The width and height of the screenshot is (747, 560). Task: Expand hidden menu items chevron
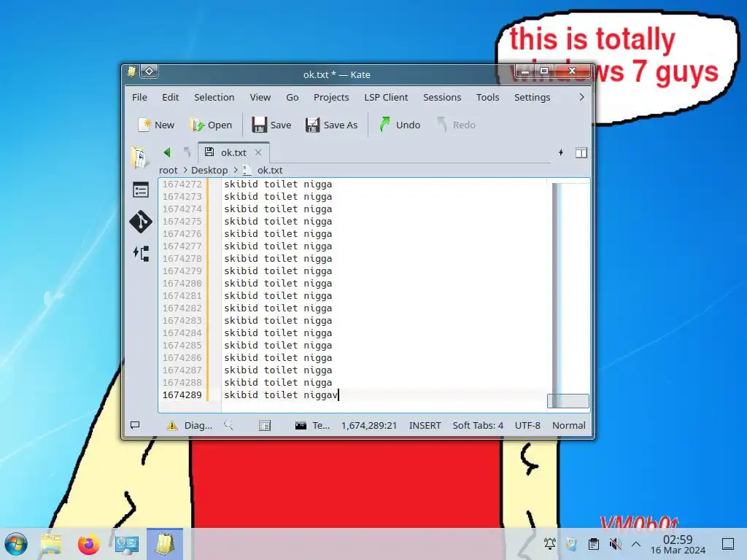[x=581, y=97]
